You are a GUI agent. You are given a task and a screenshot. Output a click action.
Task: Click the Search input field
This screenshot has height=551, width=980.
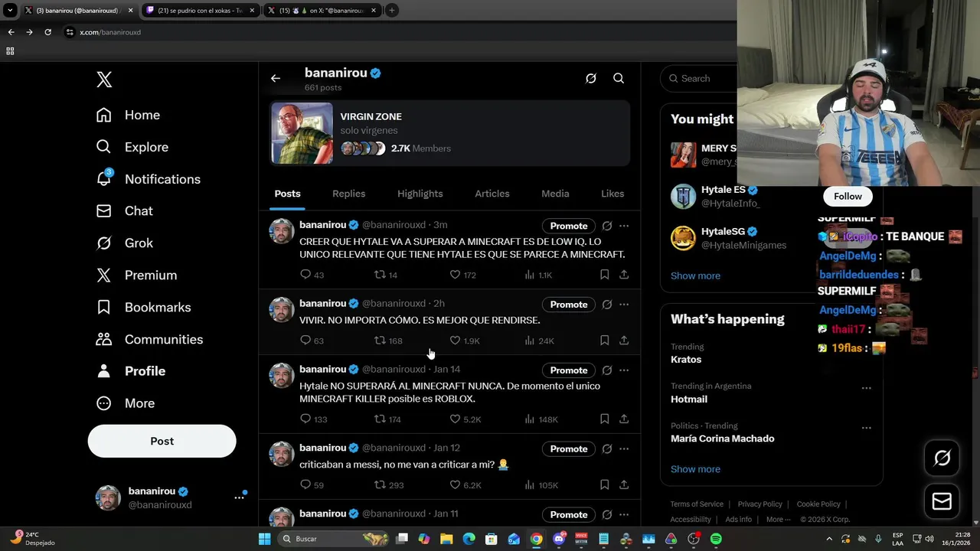click(x=700, y=78)
